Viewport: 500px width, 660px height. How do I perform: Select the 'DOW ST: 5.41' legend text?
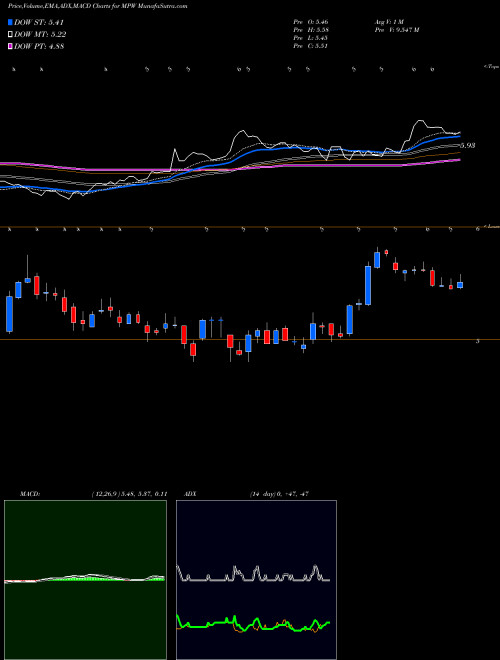39,22
